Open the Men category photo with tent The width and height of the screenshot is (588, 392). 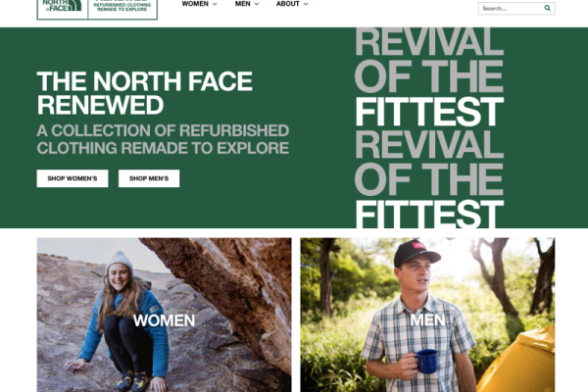point(427,315)
